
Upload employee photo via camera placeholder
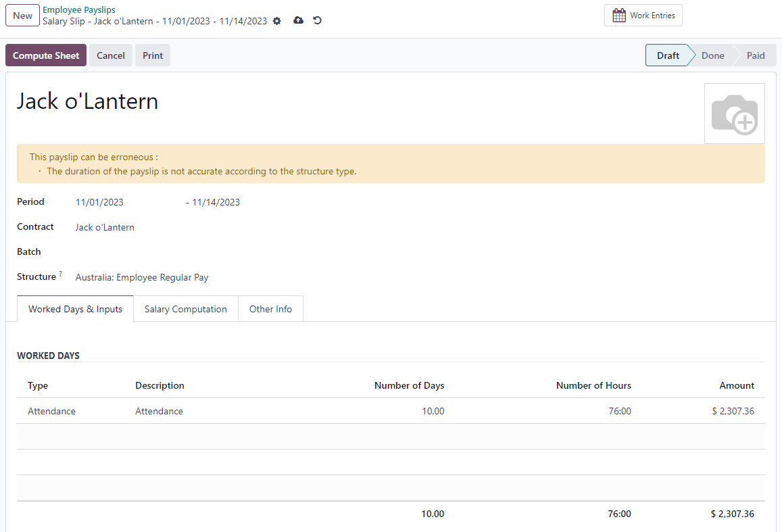pyautogui.click(x=734, y=113)
